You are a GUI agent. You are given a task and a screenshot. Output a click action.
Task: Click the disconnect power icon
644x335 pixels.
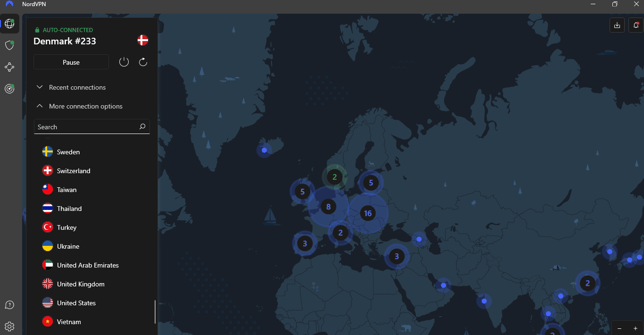(124, 62)
